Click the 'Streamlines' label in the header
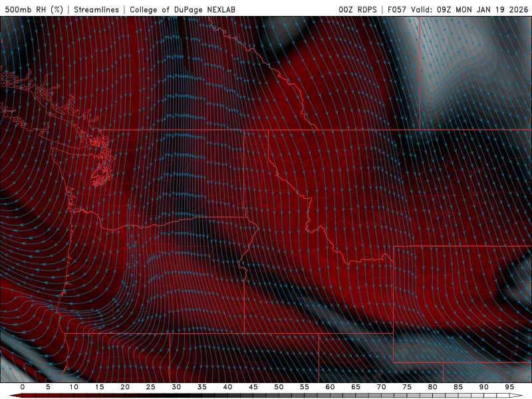The height and width of the screenshot is (399, 532). coord(96,9)
